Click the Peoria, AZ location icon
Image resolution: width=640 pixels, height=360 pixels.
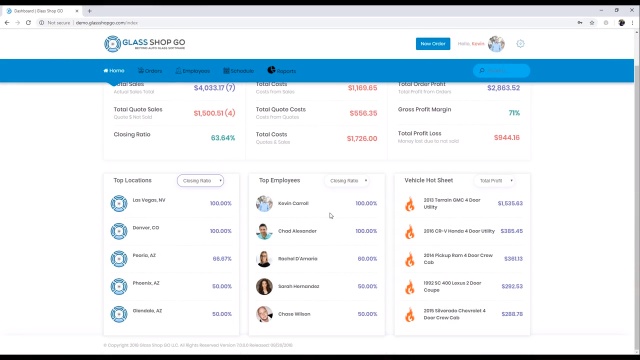pos(119,259)
